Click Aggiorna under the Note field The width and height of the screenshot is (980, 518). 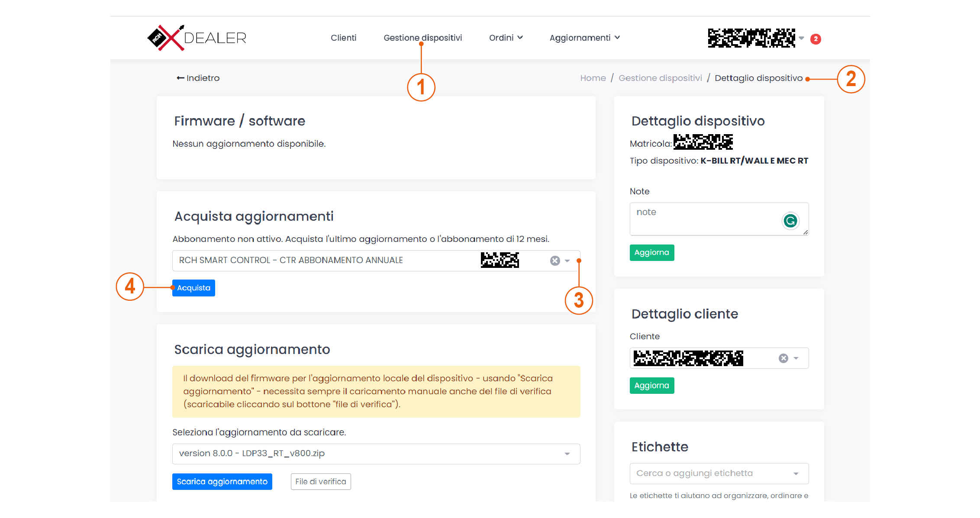pyautogui.click(x=651, y=253)
